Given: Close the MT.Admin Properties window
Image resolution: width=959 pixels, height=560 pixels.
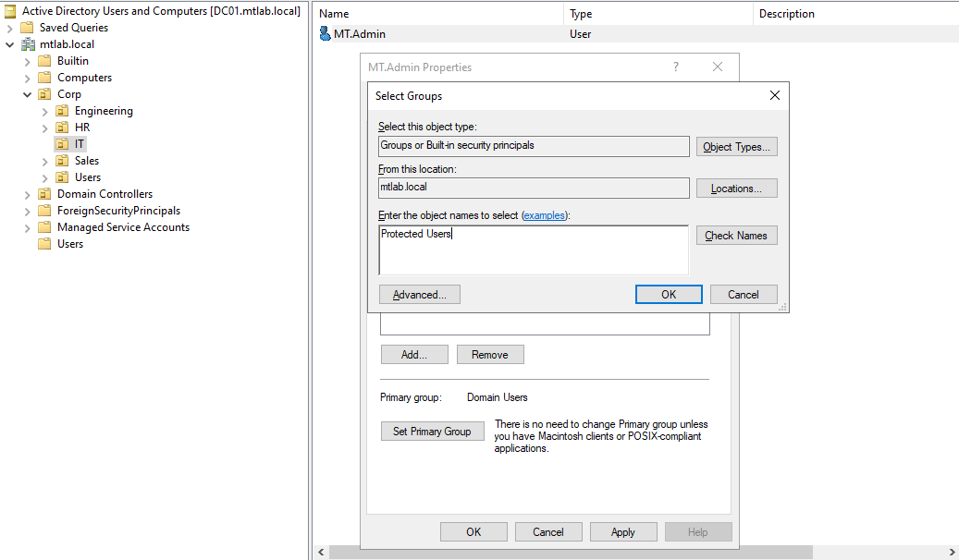Looking at the screenshot, I should pyautogui.click(x=718, y=67).
